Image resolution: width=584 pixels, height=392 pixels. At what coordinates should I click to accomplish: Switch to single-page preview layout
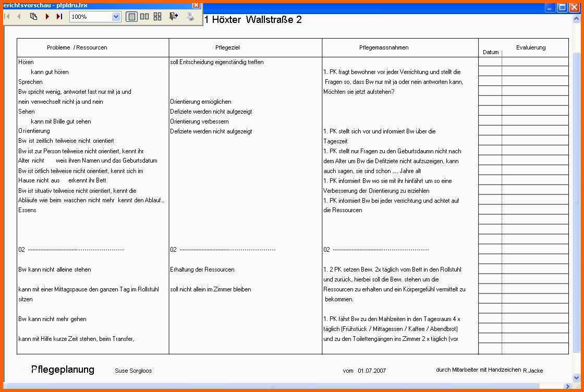(131, 16)
